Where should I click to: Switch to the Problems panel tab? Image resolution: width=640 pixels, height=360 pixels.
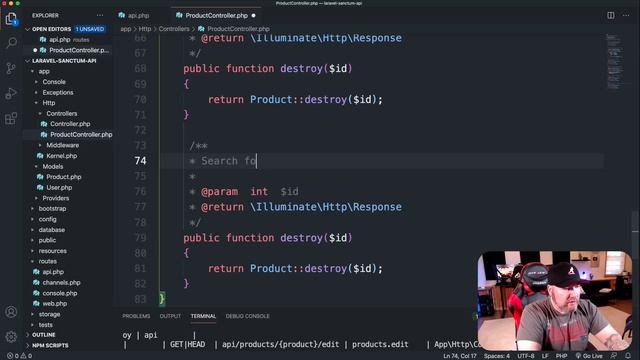click(x=136, y=316)
